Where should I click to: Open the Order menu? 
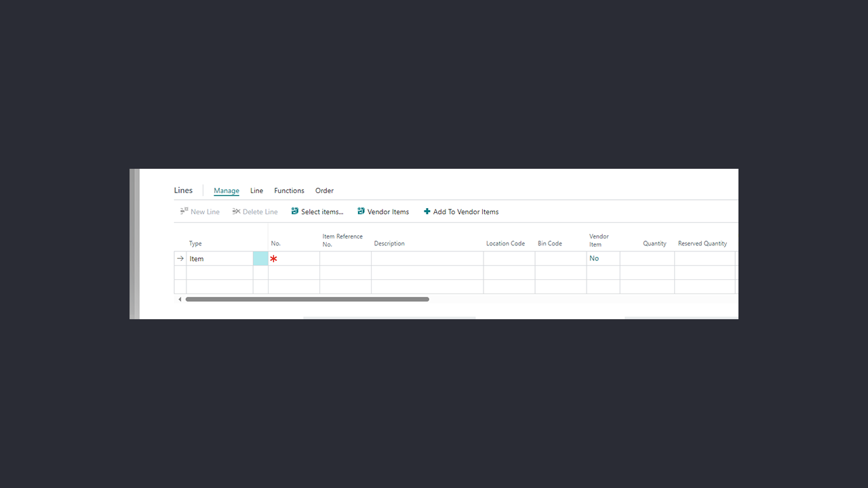click(324, 190)
